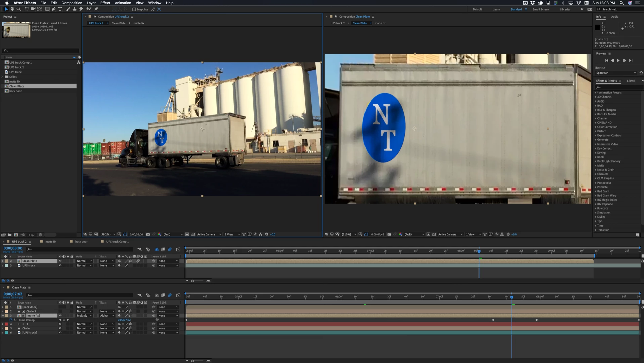Toggle motion blur enable in UPS truck 2 timeline
The width and height of the screenshot is (644, 363).
(x=170, y=249)
